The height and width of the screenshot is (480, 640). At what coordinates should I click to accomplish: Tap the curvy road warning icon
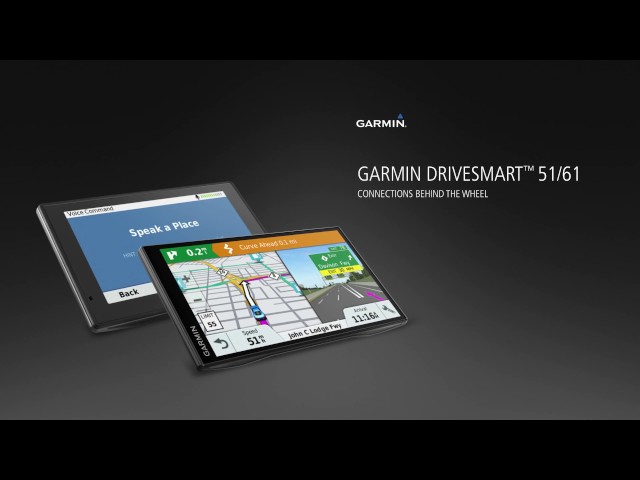point(229,249)
